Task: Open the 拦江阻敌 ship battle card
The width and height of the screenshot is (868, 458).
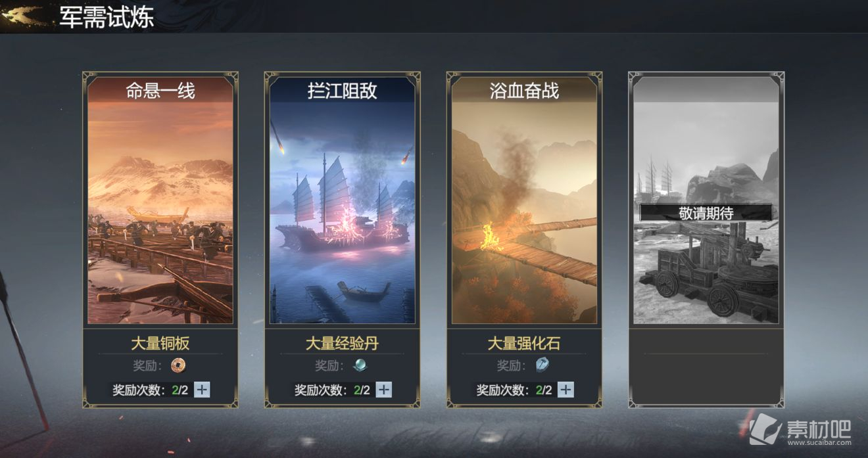Action: click(343, 200)
